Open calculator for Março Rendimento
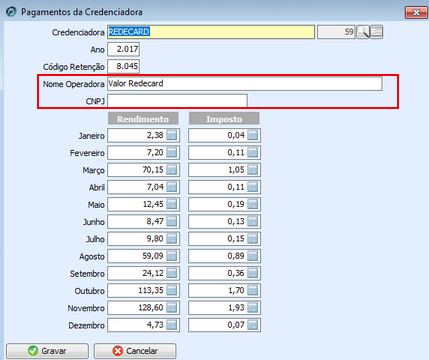This screenshot has width=429, height=360. click(171, 170)
